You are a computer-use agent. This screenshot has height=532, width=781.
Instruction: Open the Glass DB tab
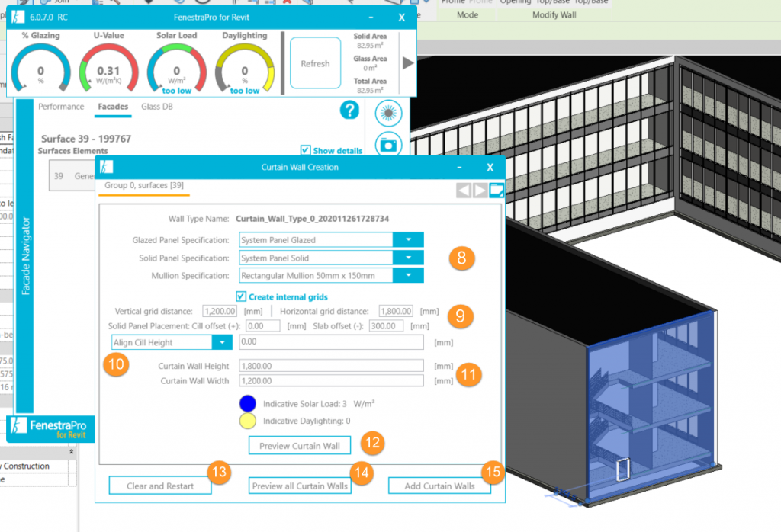[x=157, y=107]
